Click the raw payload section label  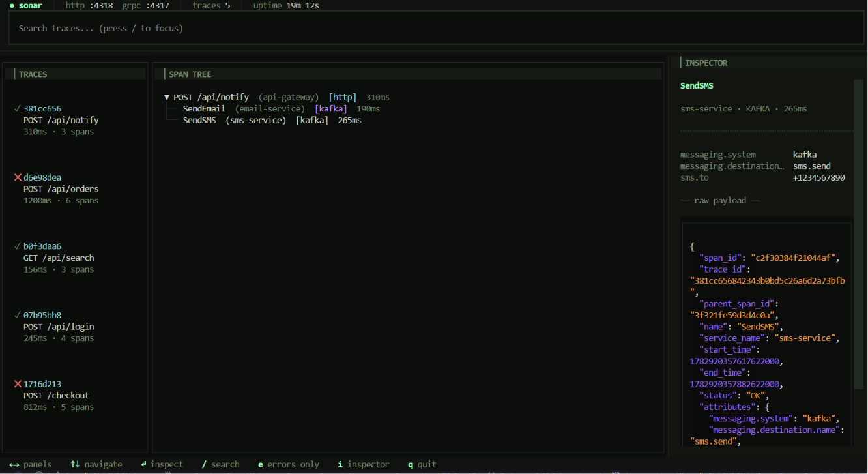pos(720,201)
